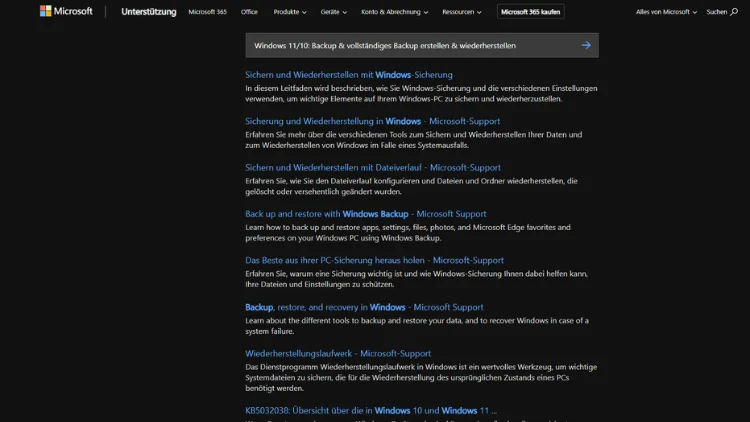Expand the Alles von Microsoft dropdown

(x=666, y=11)
